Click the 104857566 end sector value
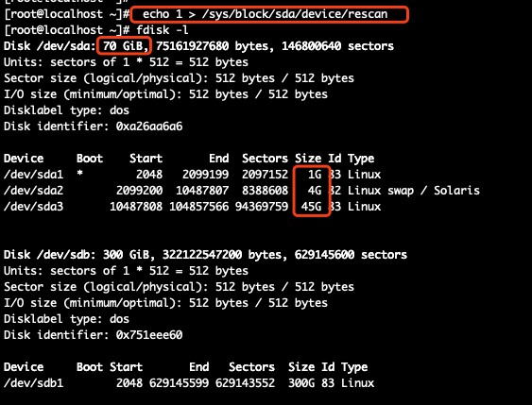Screen dimensions: 532x405 198,207
